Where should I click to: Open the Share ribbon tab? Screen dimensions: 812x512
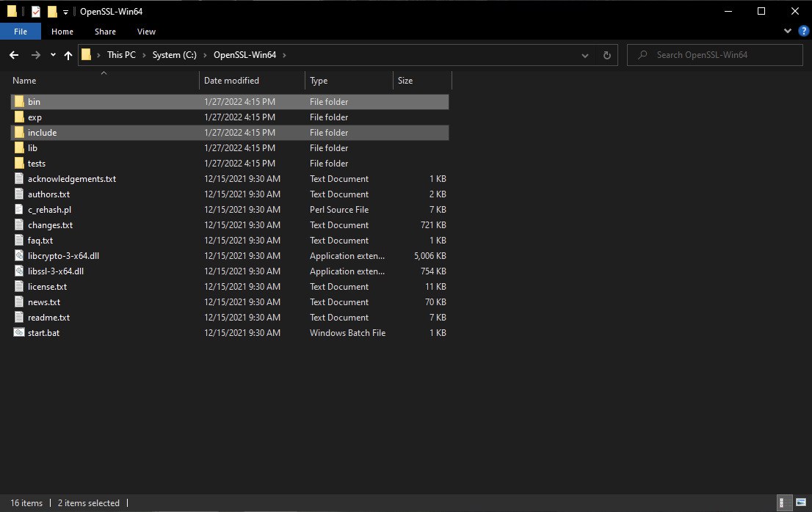(105, 32)
